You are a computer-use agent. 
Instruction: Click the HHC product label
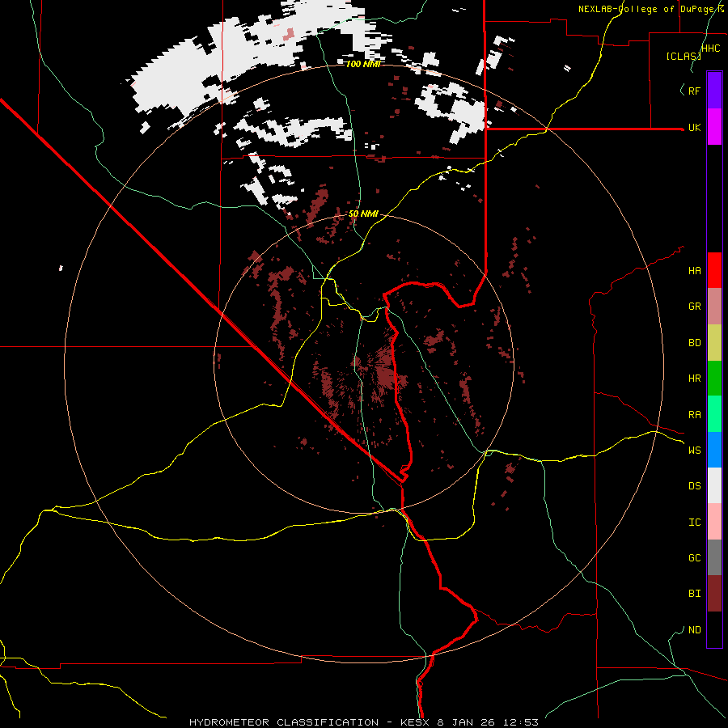coord(711,49)
